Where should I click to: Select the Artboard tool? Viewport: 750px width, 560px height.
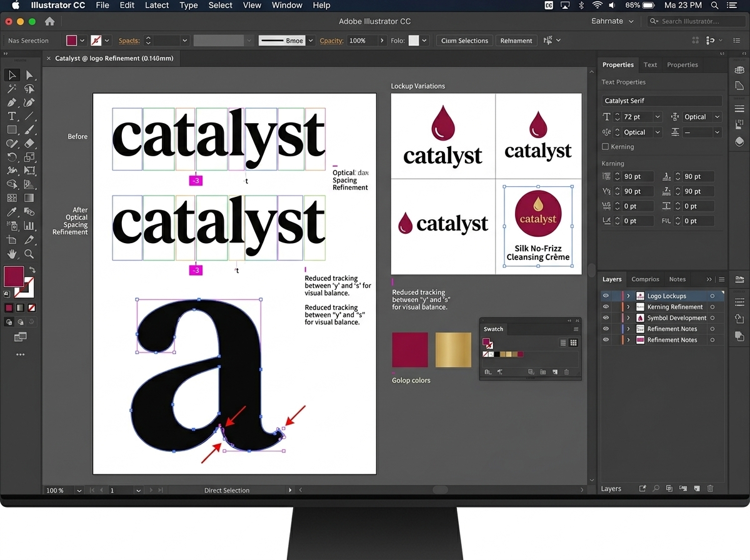coord(12,240)
